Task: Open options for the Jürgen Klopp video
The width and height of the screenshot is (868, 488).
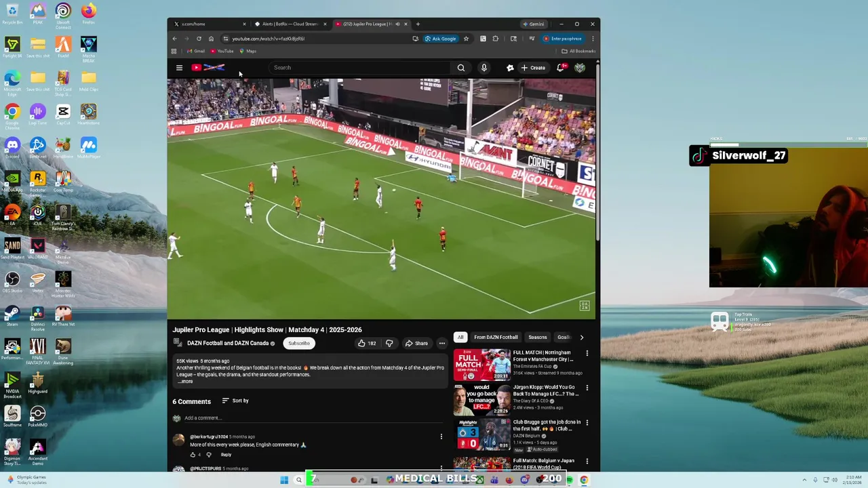Action: tap(587, 388)
